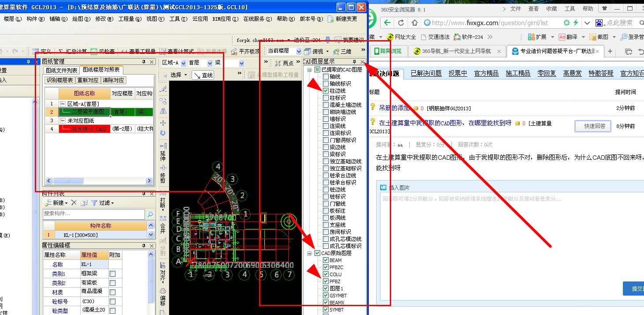Check 混凝土墙边线 layer checkbox

pos(326,105)
